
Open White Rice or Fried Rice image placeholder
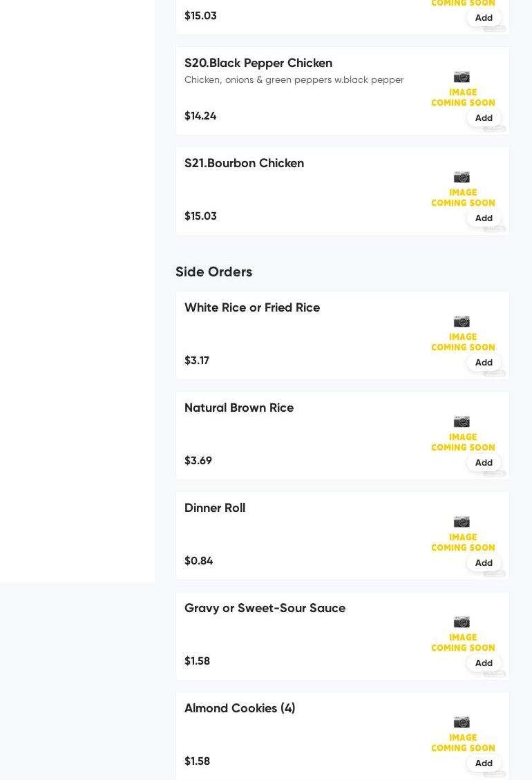tap(462, 334)
